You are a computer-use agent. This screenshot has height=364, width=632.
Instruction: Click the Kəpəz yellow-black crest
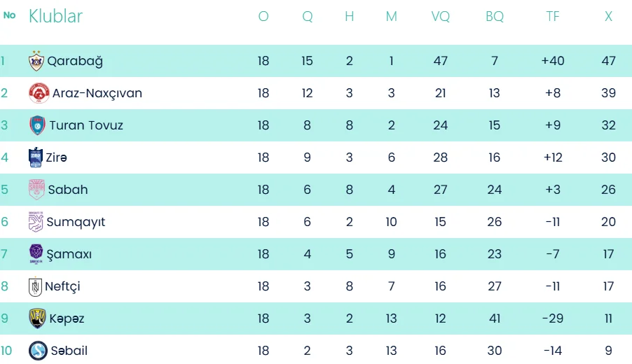point(37,318)
